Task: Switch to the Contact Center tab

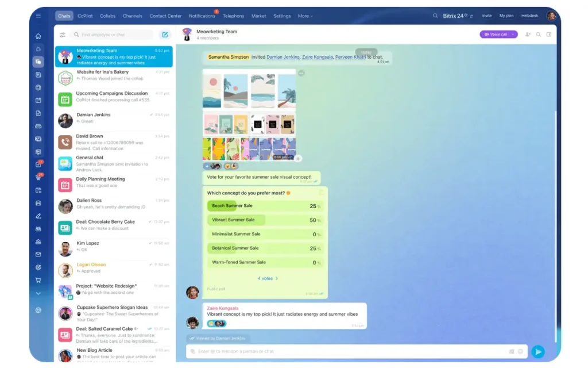Action: [x=165, y=16]
